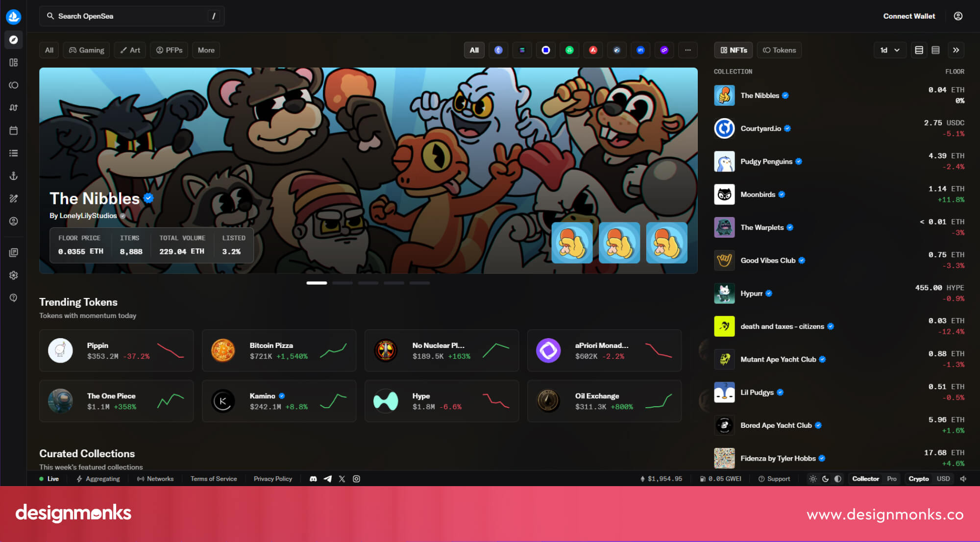This screenshot has height=542, width=980.
Task: Click the anchor icon in sidebar
Action: point(13,176)
